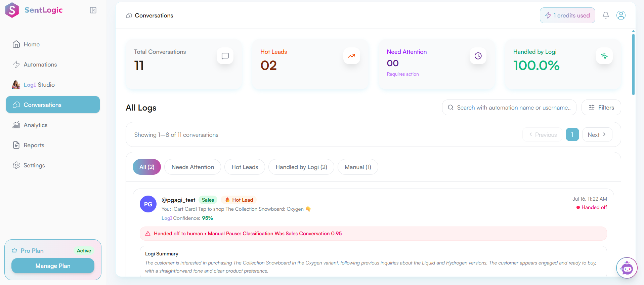Go to the Next page of conversations
Viewport: 644px width, 285px height.
tap(597, 135)
